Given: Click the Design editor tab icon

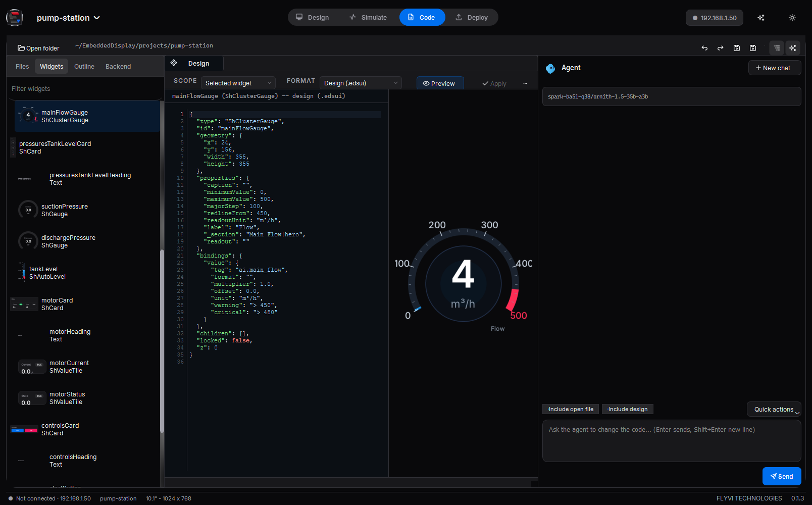Looking at the screenshot, I should pos(174,63).
